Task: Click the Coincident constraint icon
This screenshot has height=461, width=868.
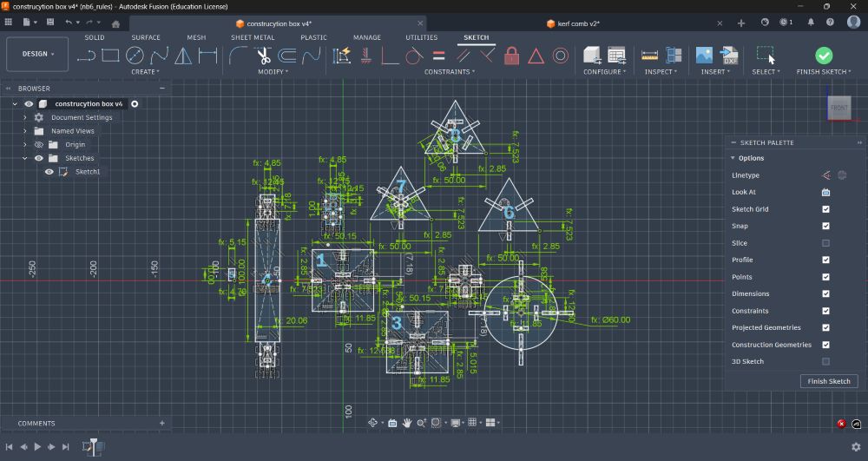Action: point(390,56)
